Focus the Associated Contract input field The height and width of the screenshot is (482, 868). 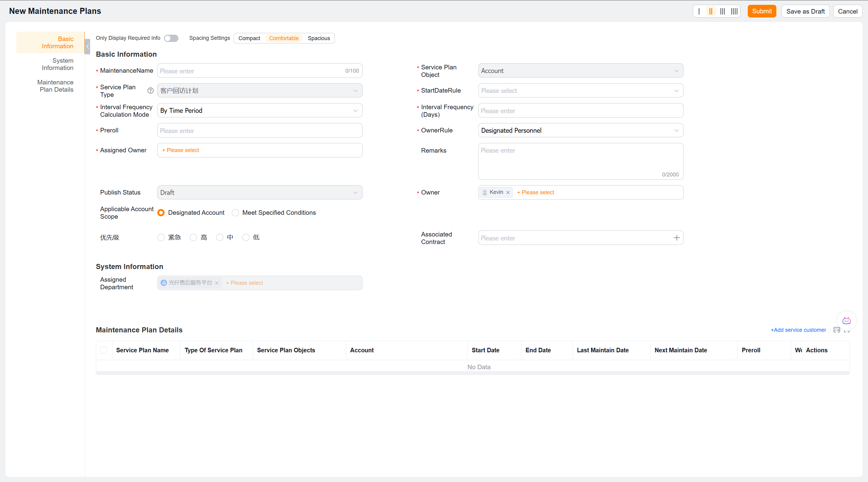click(580, 238)
